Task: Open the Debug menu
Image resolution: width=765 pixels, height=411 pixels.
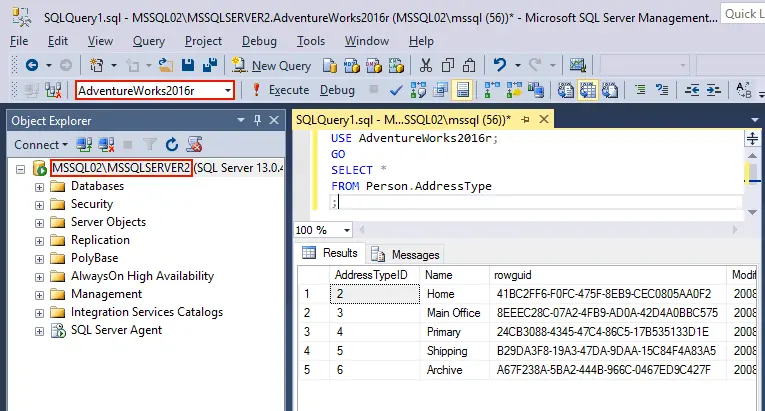Action: pos(259,41)
